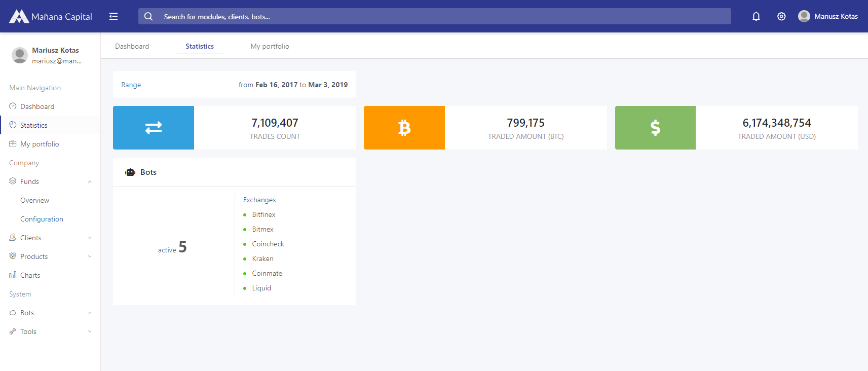Viewport: 868px width, 371px height.
Task: Toggle the sidebar collapse menu icon
Action: click(x=114, y=16)
